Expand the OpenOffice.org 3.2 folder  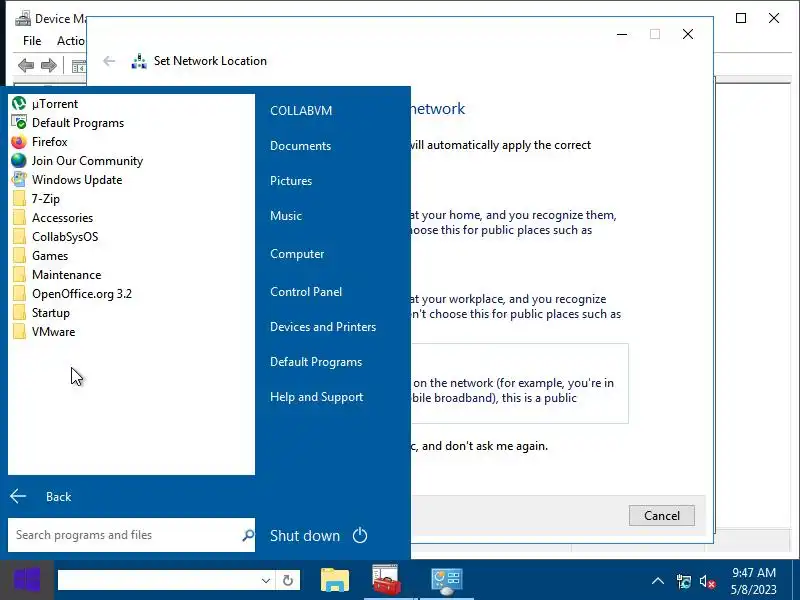(x=71, y=293)
